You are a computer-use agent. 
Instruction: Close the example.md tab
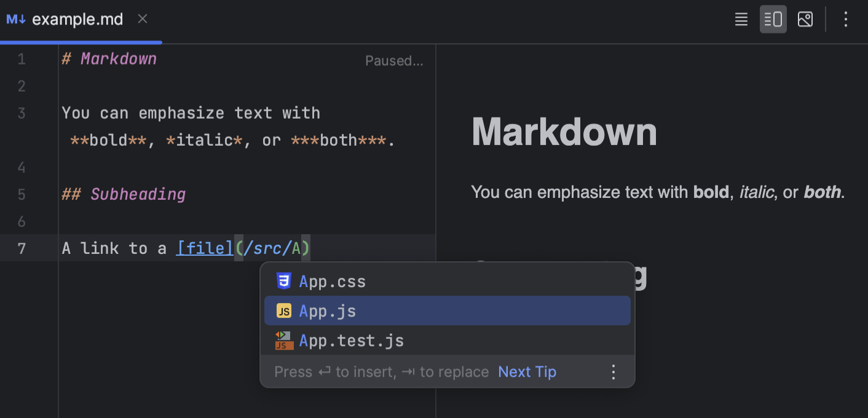[x=142, y=19]
